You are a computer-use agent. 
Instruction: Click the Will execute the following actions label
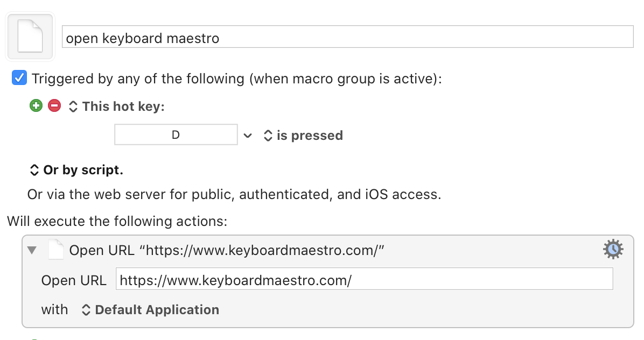pos(117,222)
